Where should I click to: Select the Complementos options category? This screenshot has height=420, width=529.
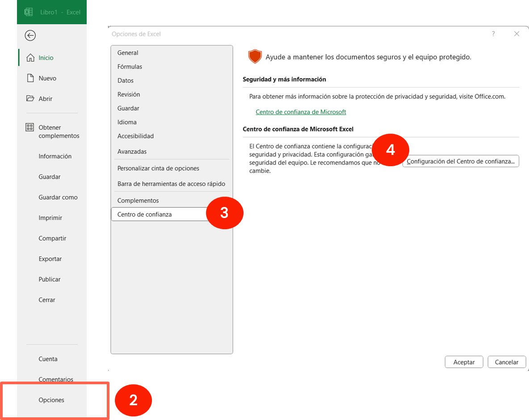(x=172, y=200)
